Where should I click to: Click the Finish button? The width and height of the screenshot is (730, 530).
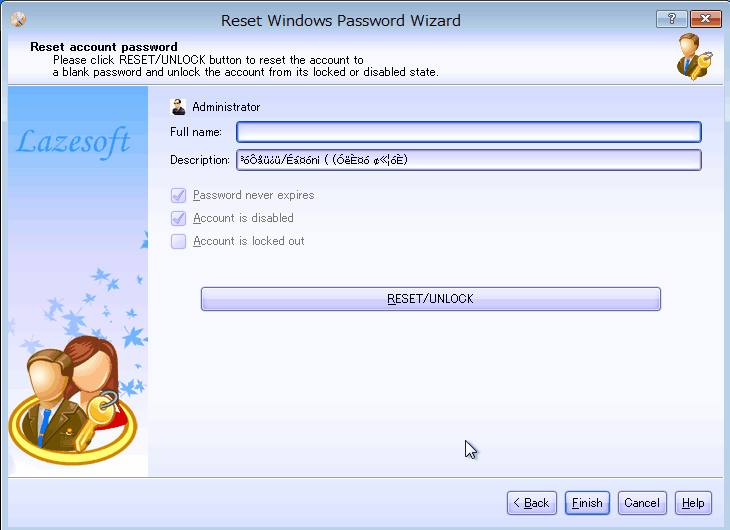pos(587,503)
